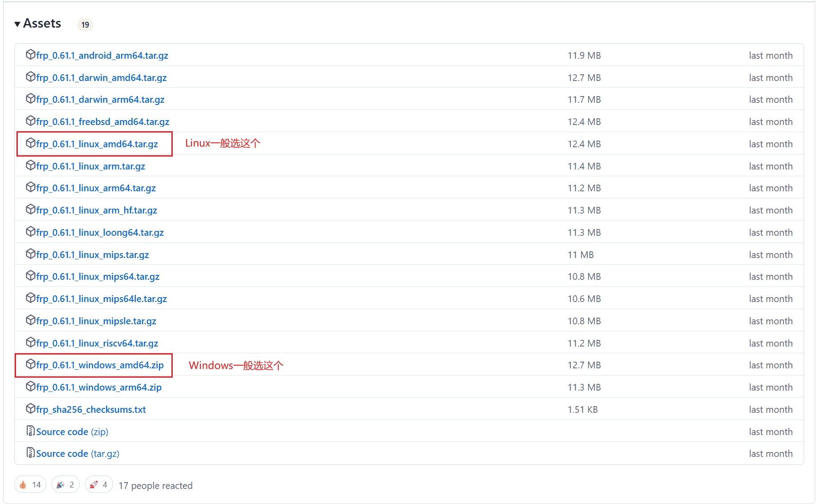
Task: Click size 12.4 MB of linux_amd64 asset
Action: (584, 144)
